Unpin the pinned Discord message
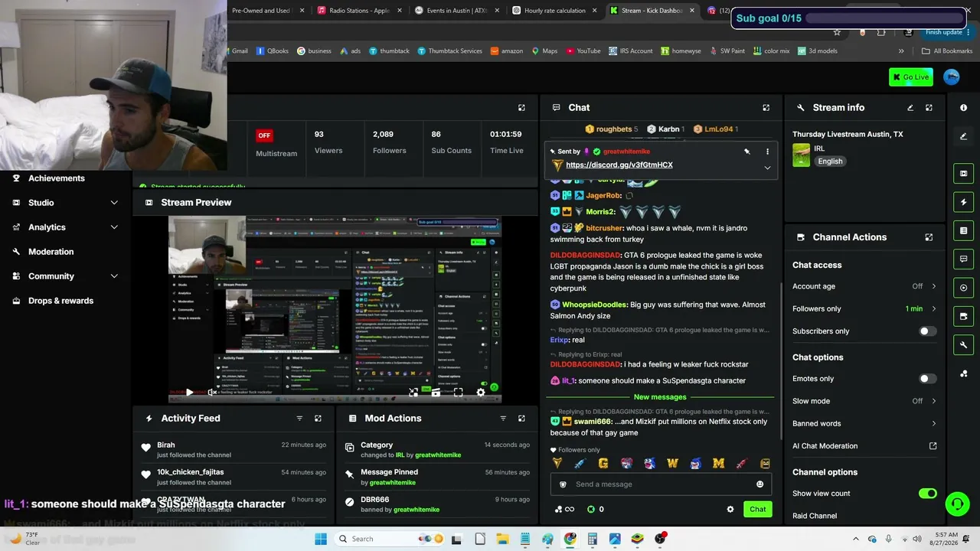Screen dimensions: 980x551 coord(746,152)
